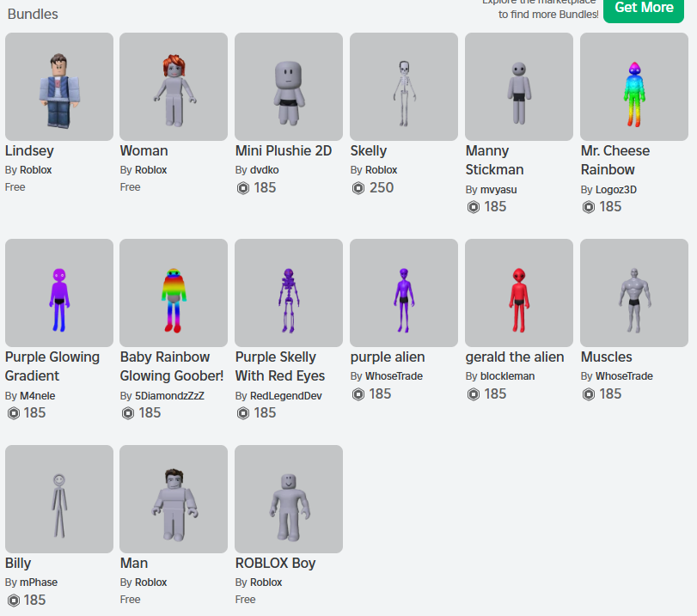Screen dimensions: 697x616
Task: Visit creator RedLegendDev profile
Action: [286, 396]
